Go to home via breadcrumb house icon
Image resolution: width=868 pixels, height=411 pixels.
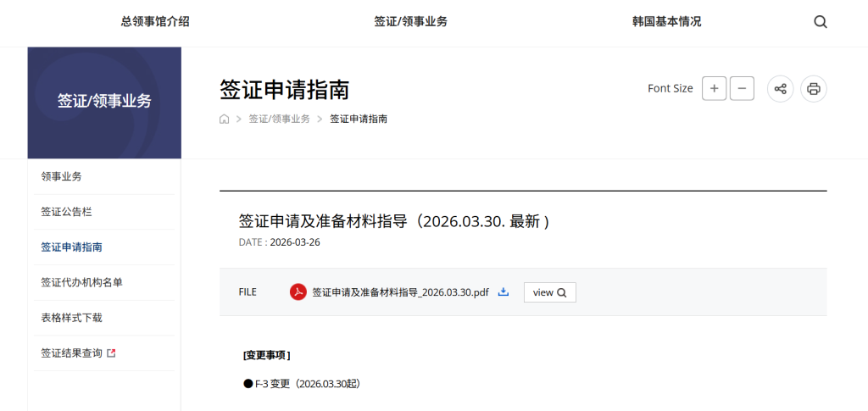(225, 119)
